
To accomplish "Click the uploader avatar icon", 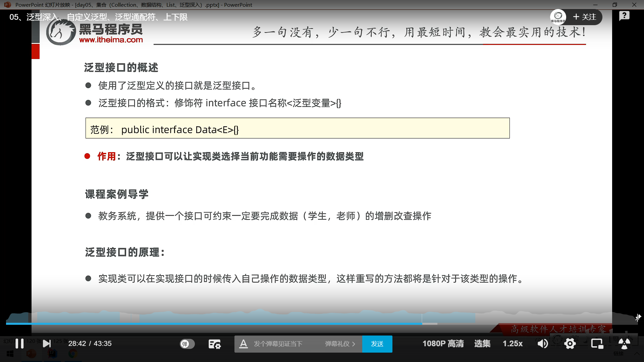I will pyautogui.click(x=558, y=17).
